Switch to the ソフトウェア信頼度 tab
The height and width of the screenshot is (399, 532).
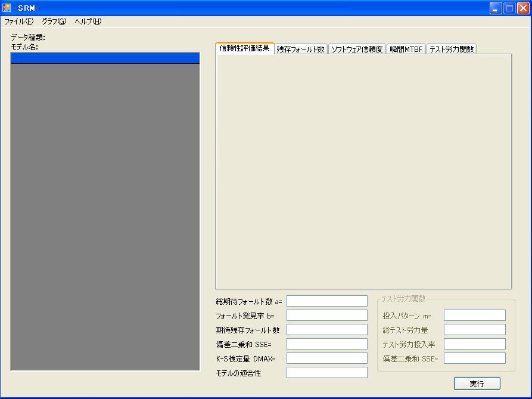click(357, 50)
